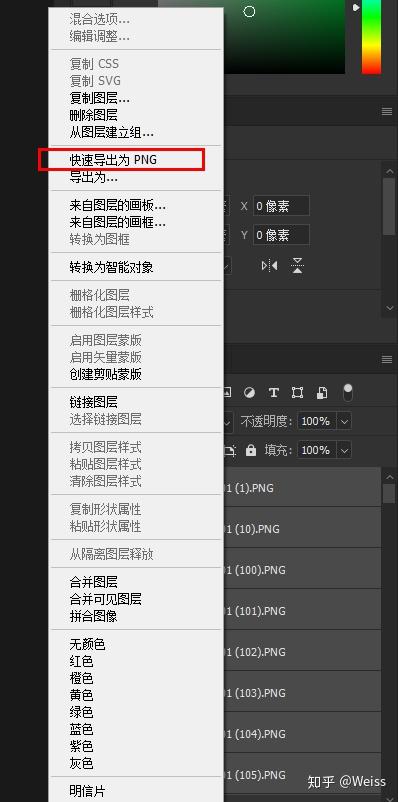Open the fill (填充) dropdown arrow
The width and height of the screenshot is (398, 802).
pyautogui.click(x=345, y=450)
